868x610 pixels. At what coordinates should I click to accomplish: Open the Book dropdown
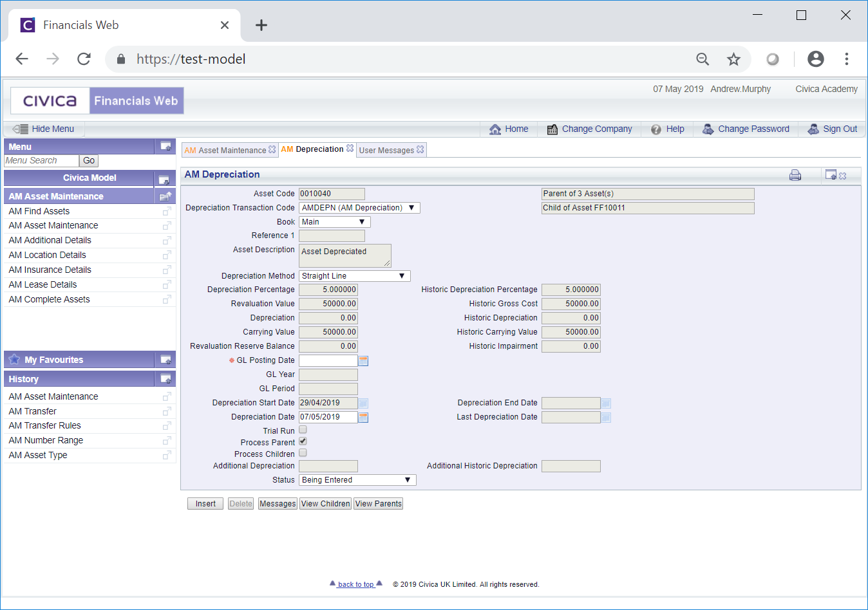pos(335,222)
